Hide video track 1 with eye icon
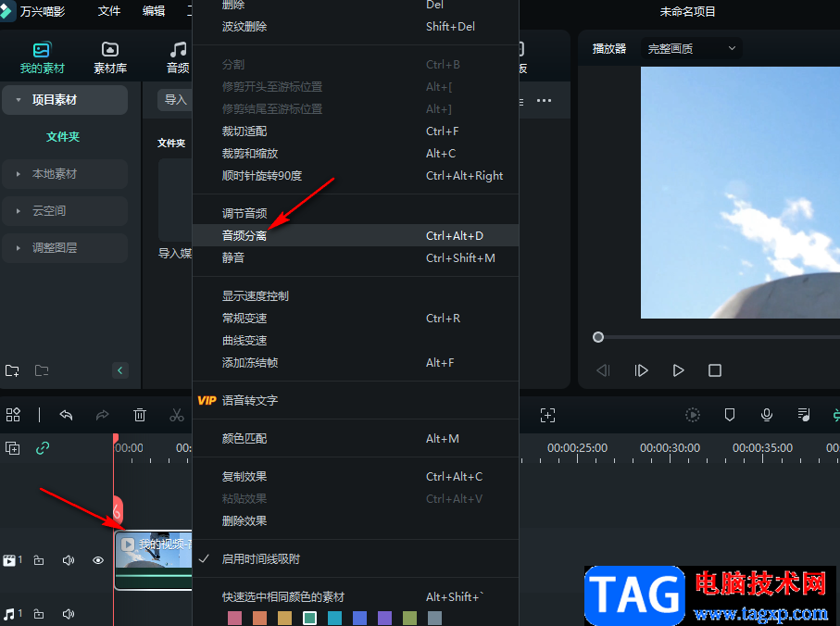The image size is (840, 626). (98, 560)
